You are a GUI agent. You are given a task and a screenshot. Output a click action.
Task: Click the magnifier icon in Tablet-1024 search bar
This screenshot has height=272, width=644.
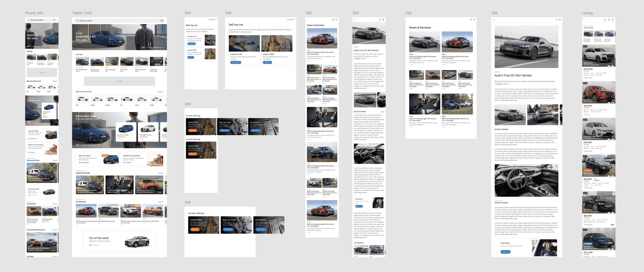(77, 21)
